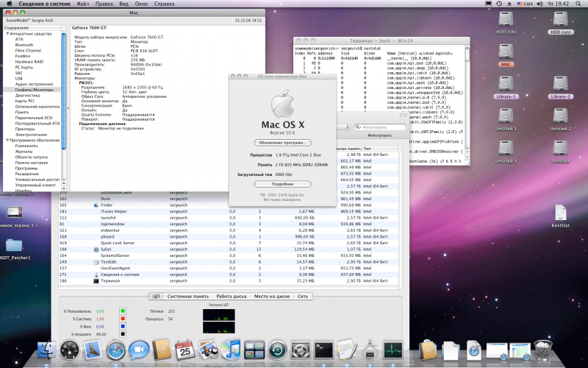Screen dimensions: 588x368
Task: Open System Preferences gear in Dock
Action: point(301,350)
